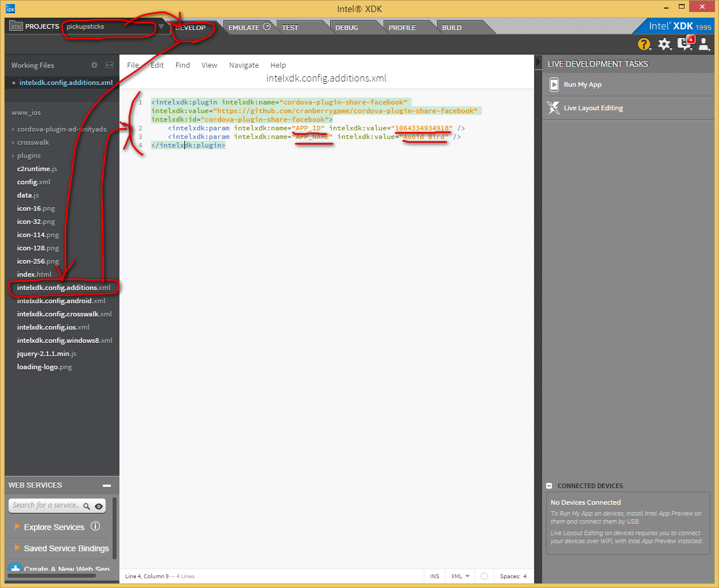
Task: Open the user account icon menu
Action: [x=705, y=44]
